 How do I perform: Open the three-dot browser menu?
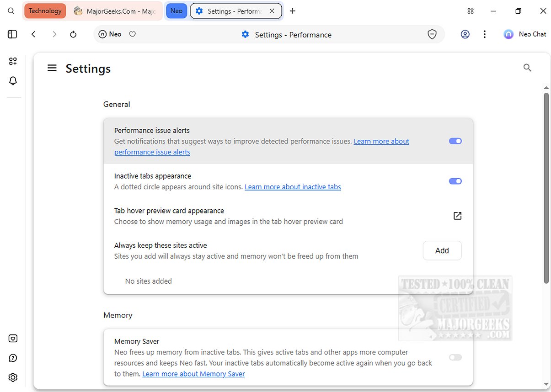(485, 34)
